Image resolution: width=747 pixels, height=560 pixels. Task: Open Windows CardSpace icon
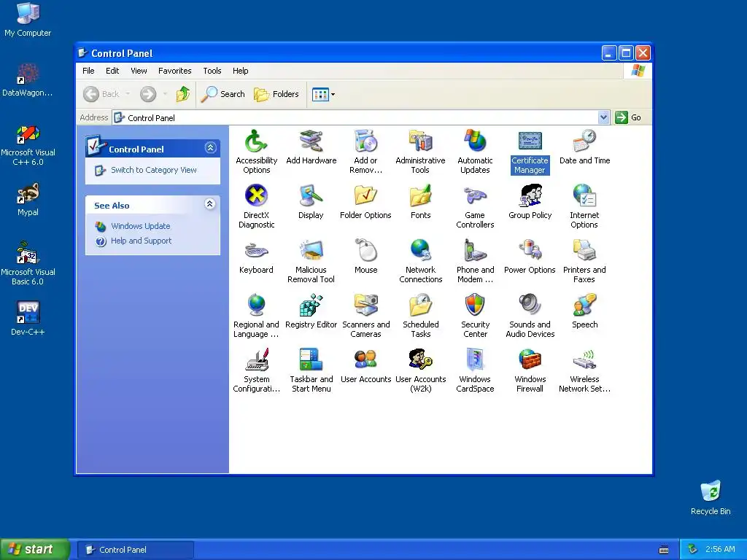click(x=475, y=370)
